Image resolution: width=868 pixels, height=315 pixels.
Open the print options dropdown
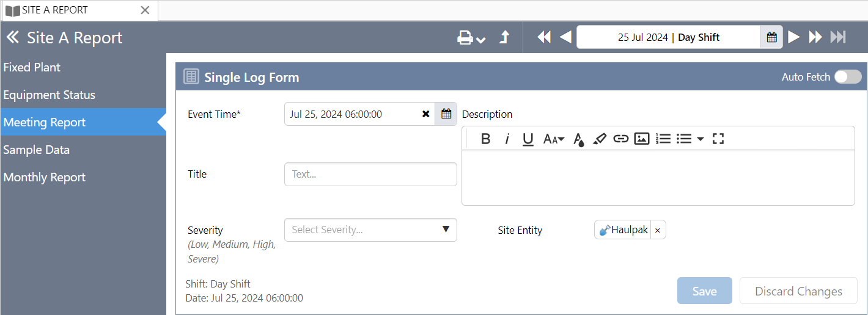[471, 38]
